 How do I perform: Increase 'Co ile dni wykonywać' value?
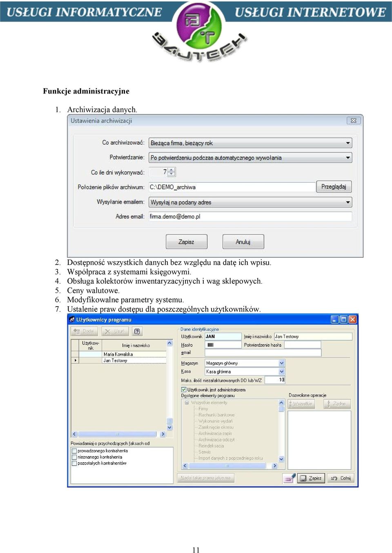(172, 170)
